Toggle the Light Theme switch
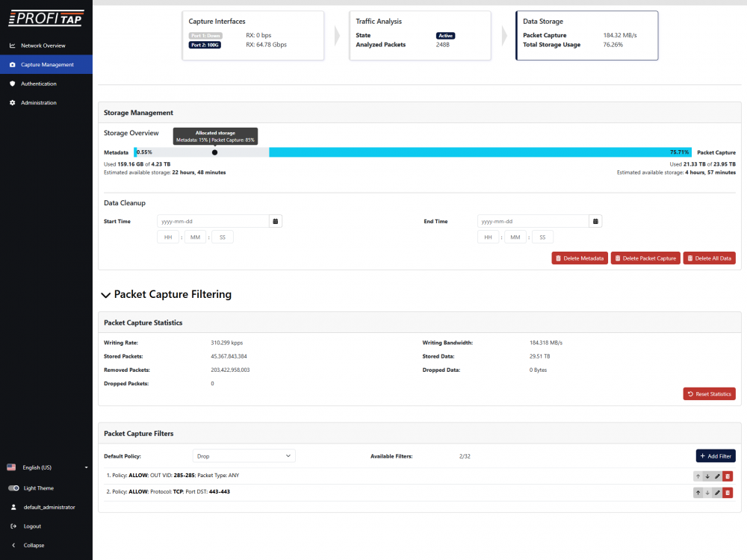Viewport: 747px width, 560px height. (x=14, y=488)
